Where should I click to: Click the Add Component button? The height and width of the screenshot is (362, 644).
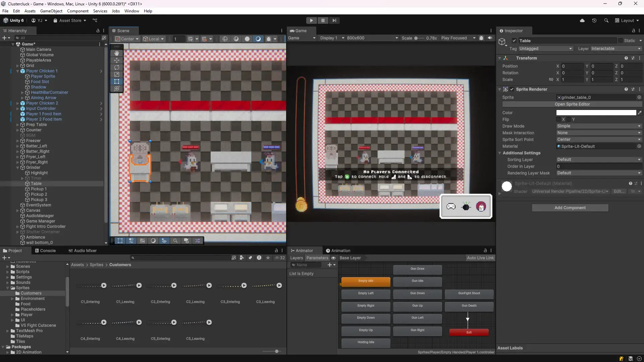(570, 208)
